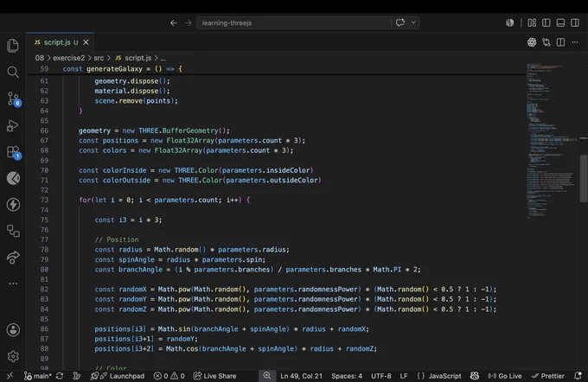Open Customize Layout icon
Screen dimensions: 588x382
point(532,22)
